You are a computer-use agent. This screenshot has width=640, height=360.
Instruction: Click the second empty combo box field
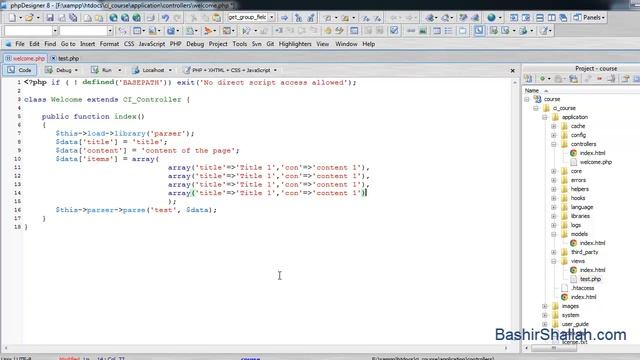83,31
